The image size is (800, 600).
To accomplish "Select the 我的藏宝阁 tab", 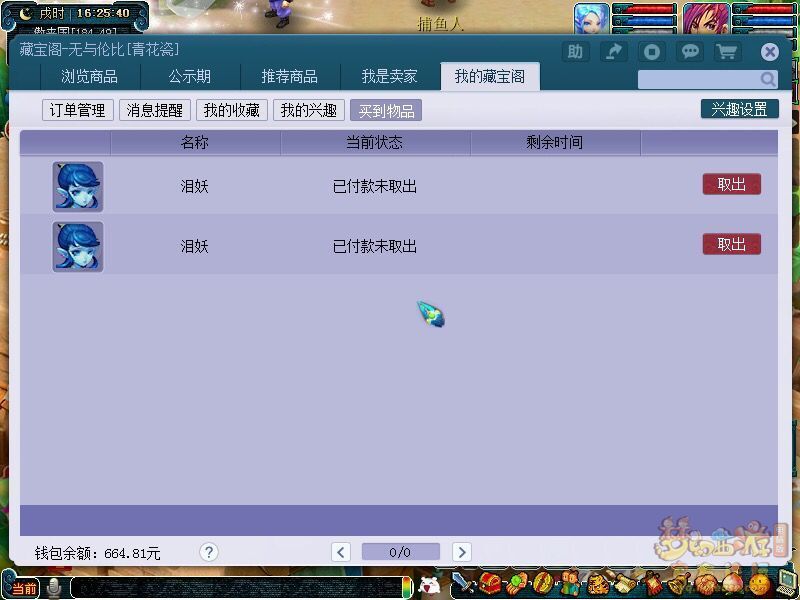I will (x=490, y=77).
